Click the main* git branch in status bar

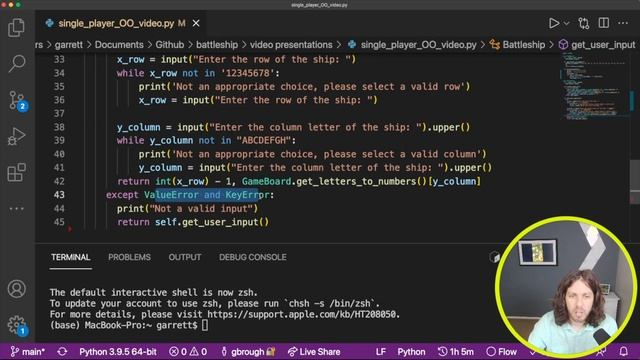coord(28,351)
